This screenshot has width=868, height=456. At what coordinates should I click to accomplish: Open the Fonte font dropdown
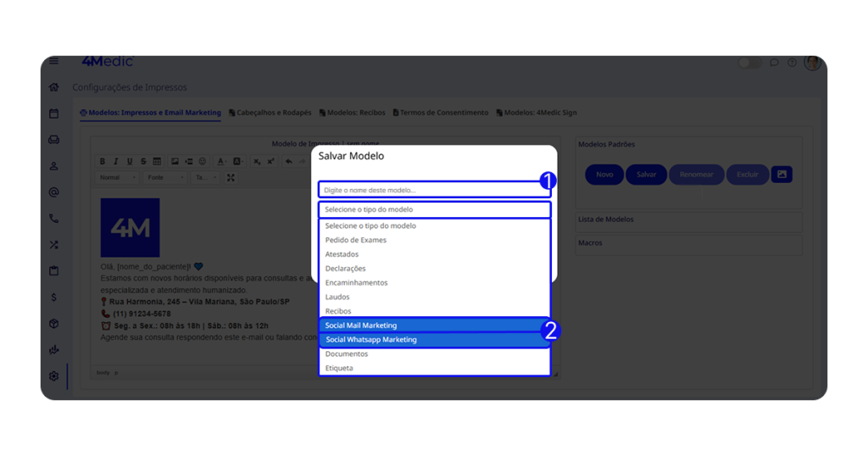click(164, 178)
